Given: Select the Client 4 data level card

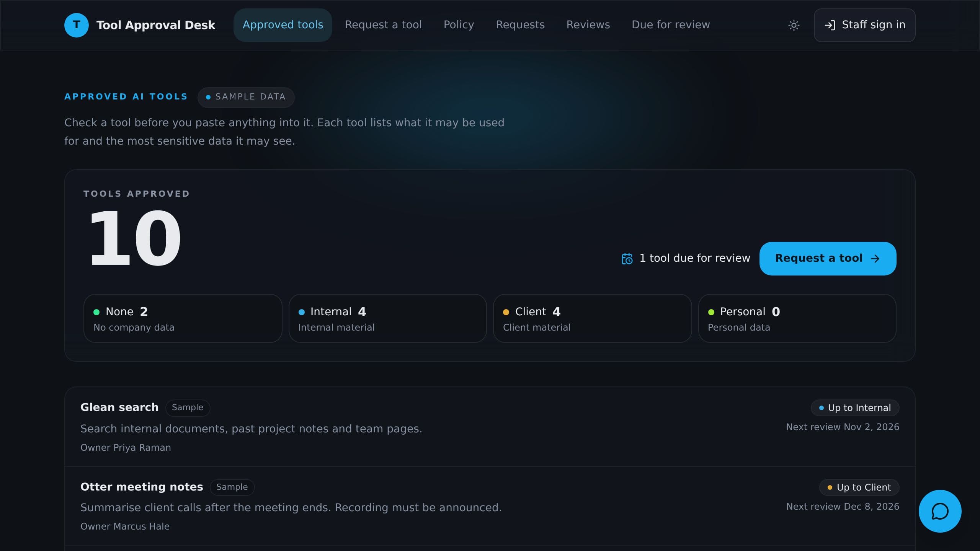Looking at the screenshot, I should click(592, 318).
